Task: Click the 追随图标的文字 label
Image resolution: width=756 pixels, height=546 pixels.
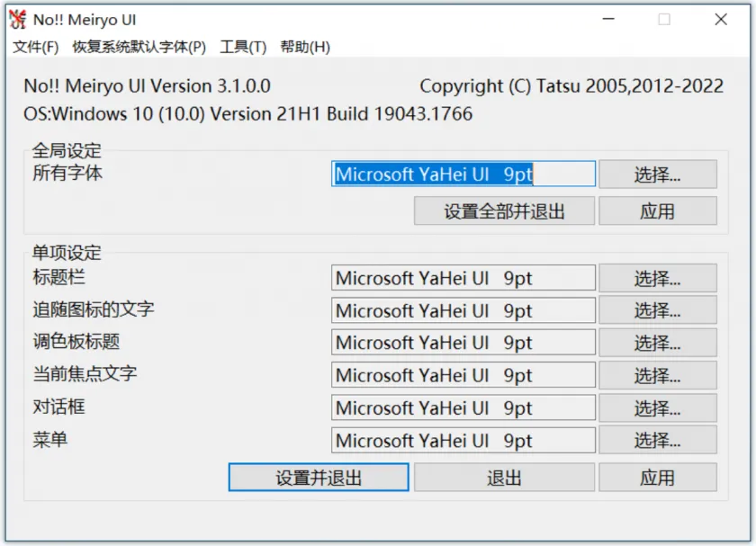Action: click(94, 309)
